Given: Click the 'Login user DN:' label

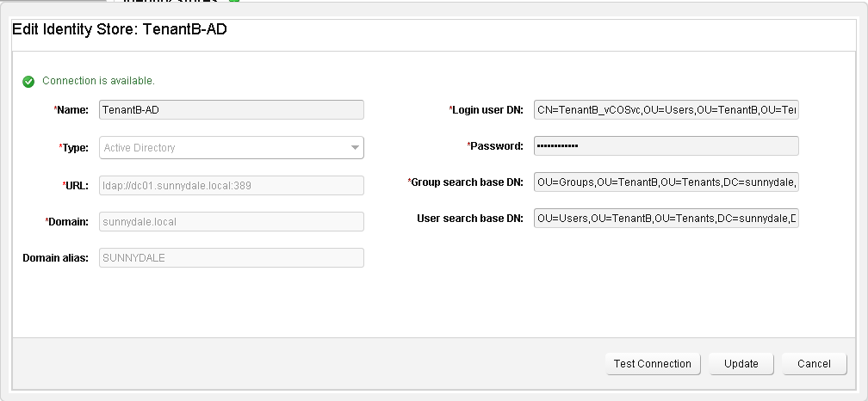Looking at the screenshot, I should point(486,110).
